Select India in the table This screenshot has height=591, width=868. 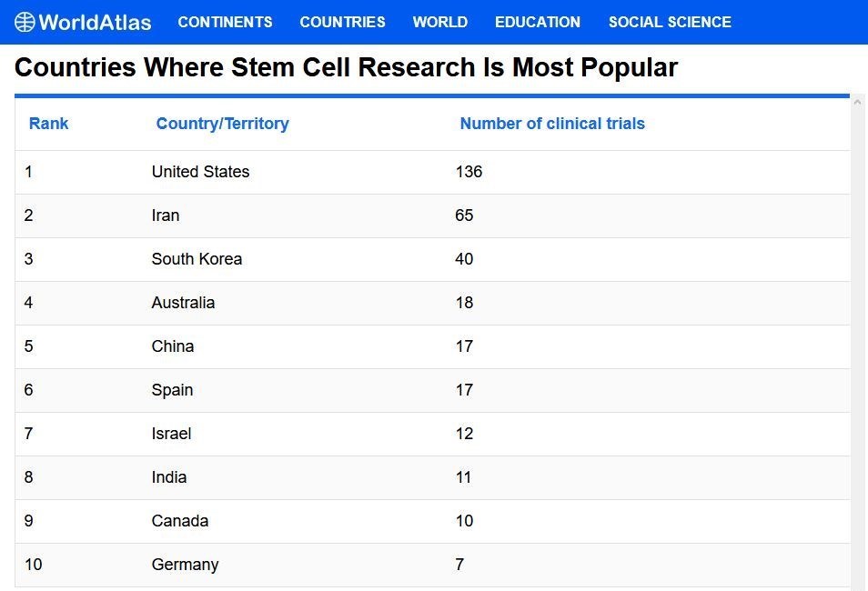coord(168,477)
